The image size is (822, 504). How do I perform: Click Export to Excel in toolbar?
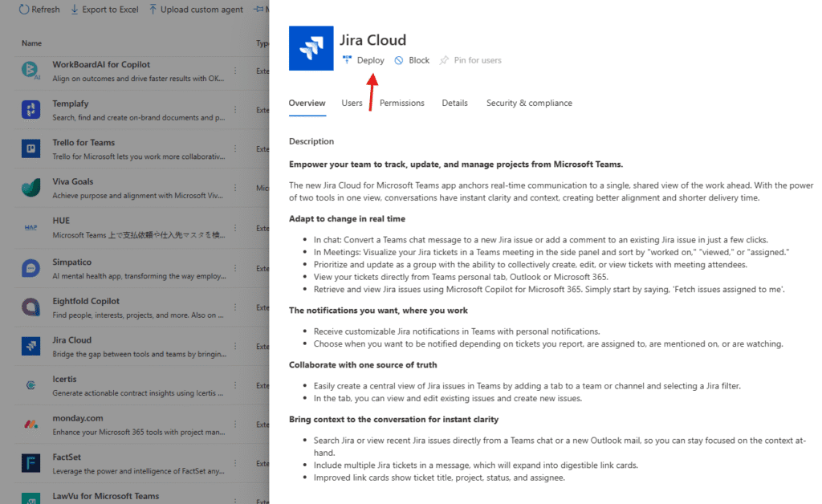point(104,10)
